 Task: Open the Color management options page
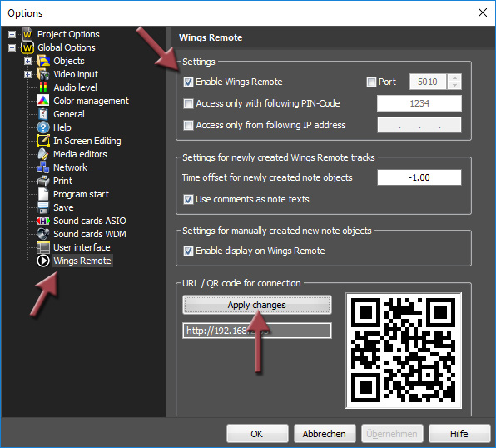(x=91, y=101)
